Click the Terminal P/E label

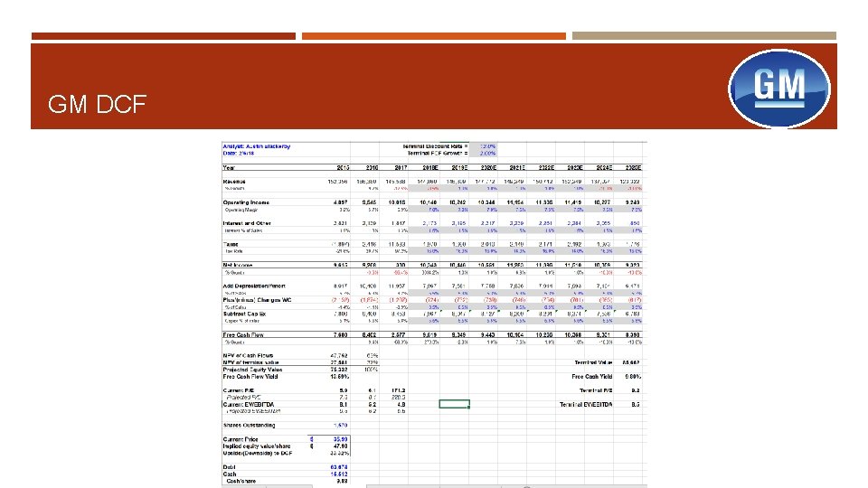pos(596,390)
